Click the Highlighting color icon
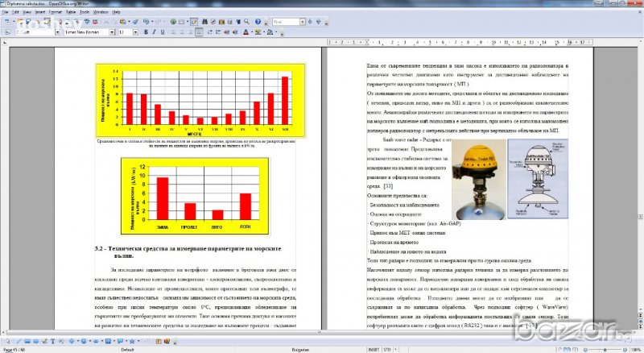 coord(258,32)
